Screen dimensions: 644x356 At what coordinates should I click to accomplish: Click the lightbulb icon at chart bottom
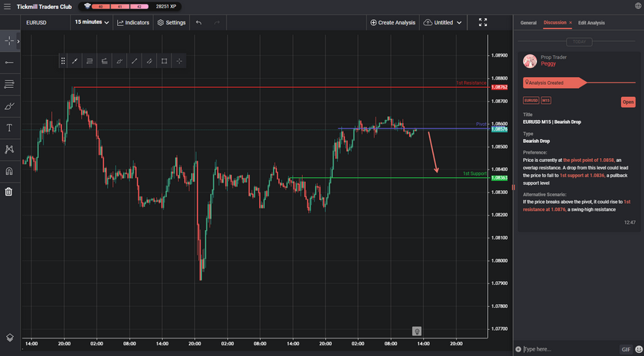[417, 331]
